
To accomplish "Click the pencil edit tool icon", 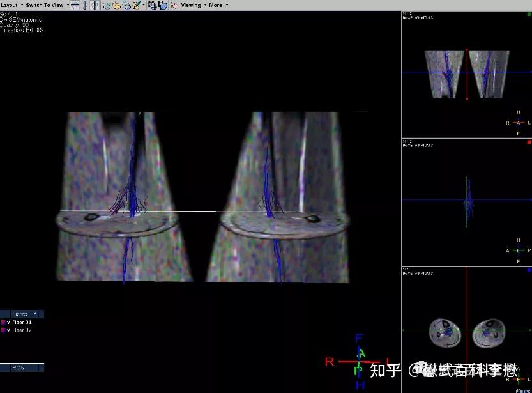I will pos(137,5).
